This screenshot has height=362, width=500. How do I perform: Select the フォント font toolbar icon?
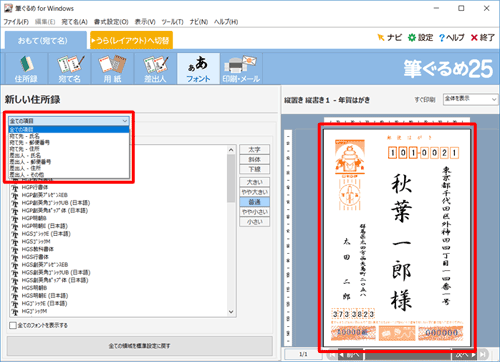click(198, 69)
